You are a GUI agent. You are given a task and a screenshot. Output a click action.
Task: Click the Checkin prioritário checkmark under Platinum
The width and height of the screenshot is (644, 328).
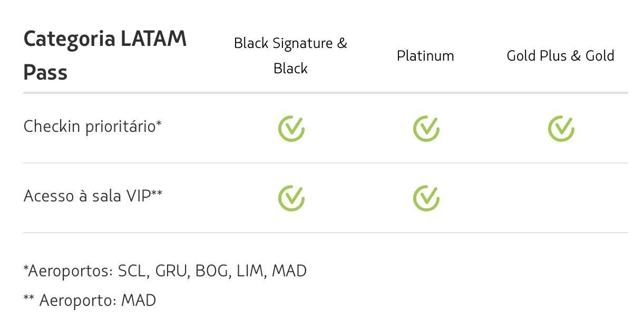click(426, 129)
